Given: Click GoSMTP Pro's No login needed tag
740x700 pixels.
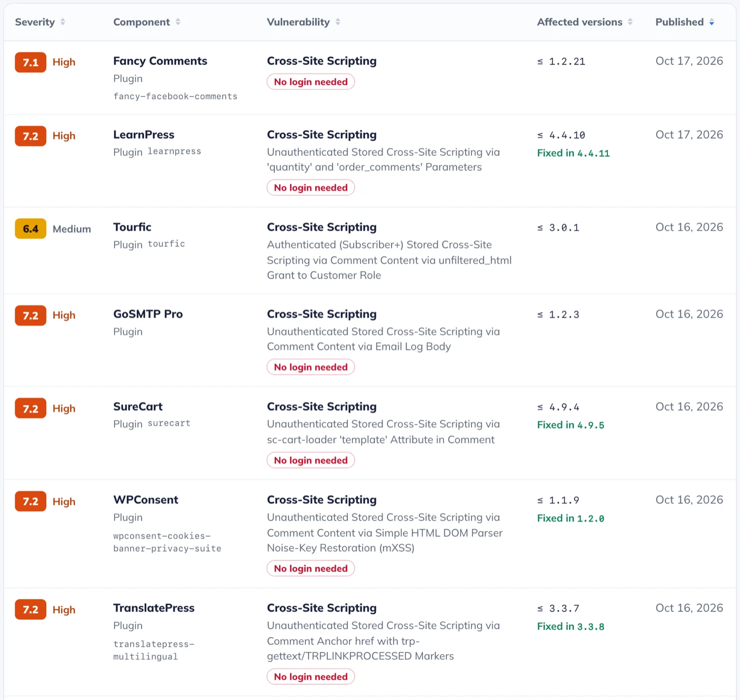Looking at the screenshot, I should pyautogui.click(x=311, y=367).
